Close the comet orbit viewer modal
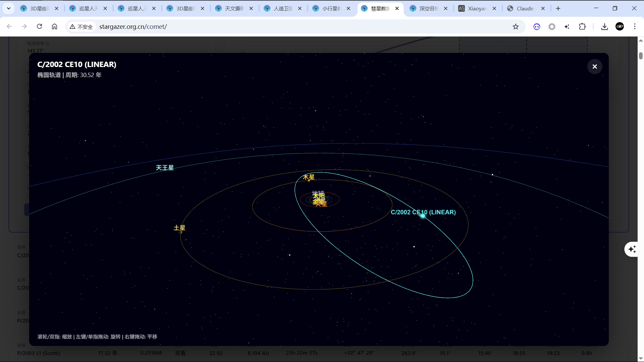Image resolution: width=644 pixels, height=362 pixels. (594, 66)
